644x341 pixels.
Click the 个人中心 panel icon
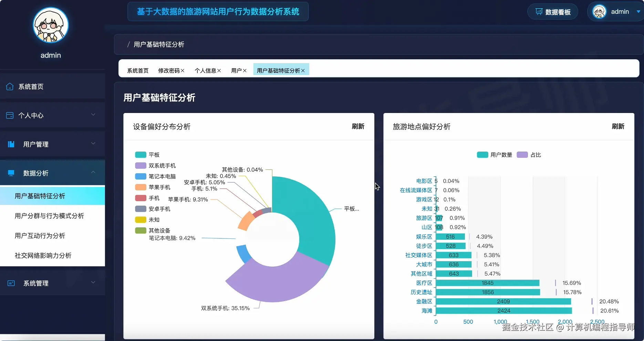(x=10, y=115)
